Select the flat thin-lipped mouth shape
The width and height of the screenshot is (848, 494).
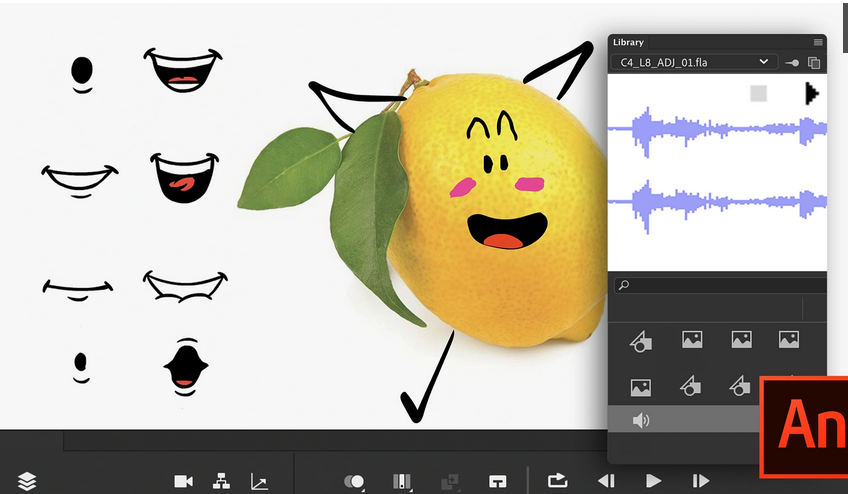pyautogui.click(x=78, y=290)
